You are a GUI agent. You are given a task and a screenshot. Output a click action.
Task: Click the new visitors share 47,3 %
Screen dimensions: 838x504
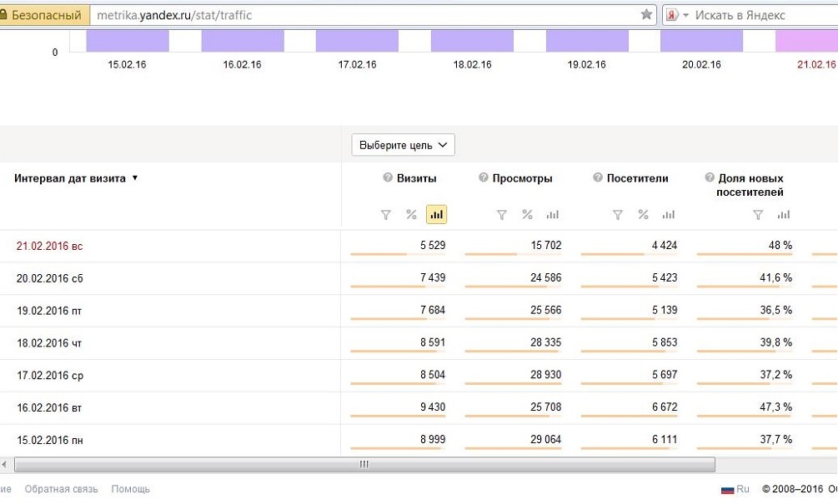click(x=776, y=407)
